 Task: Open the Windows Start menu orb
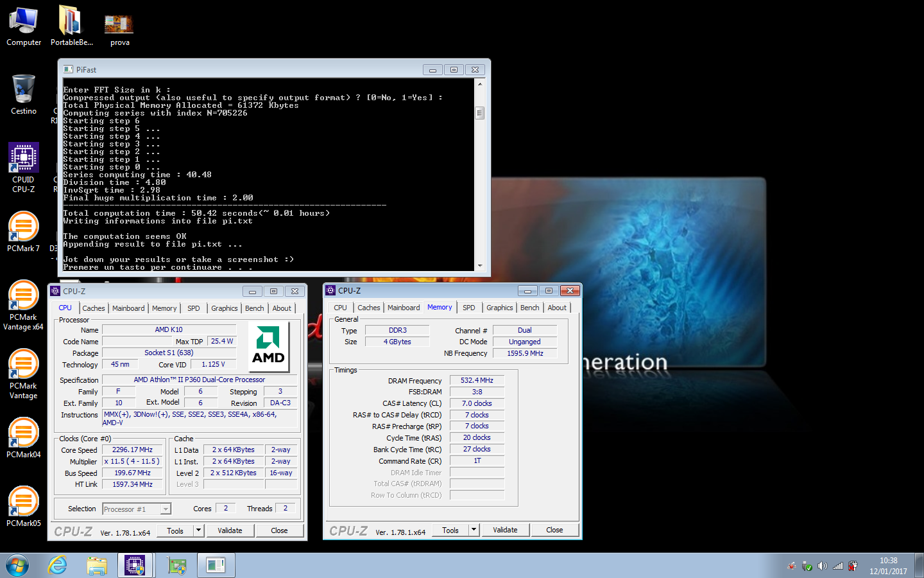(x=17, y=566)
